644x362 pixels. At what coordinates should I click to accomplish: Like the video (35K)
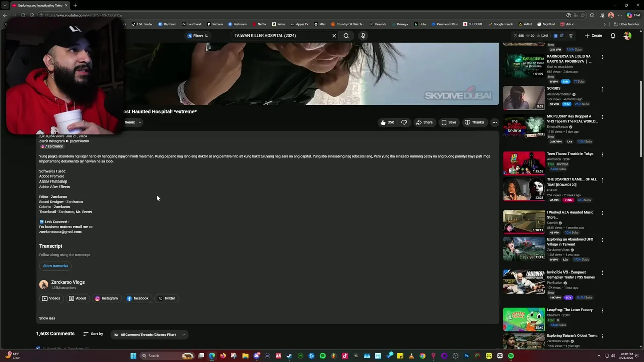pos(387,122)
